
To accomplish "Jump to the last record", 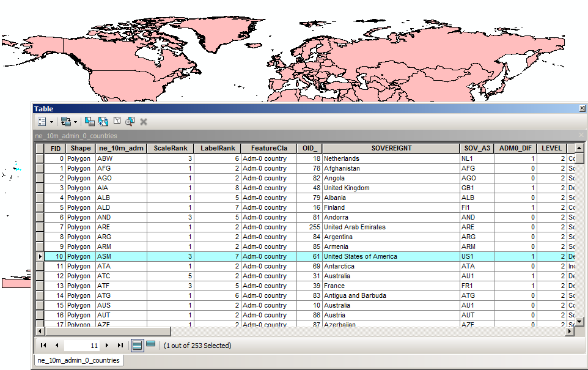I will pos(120,345).
